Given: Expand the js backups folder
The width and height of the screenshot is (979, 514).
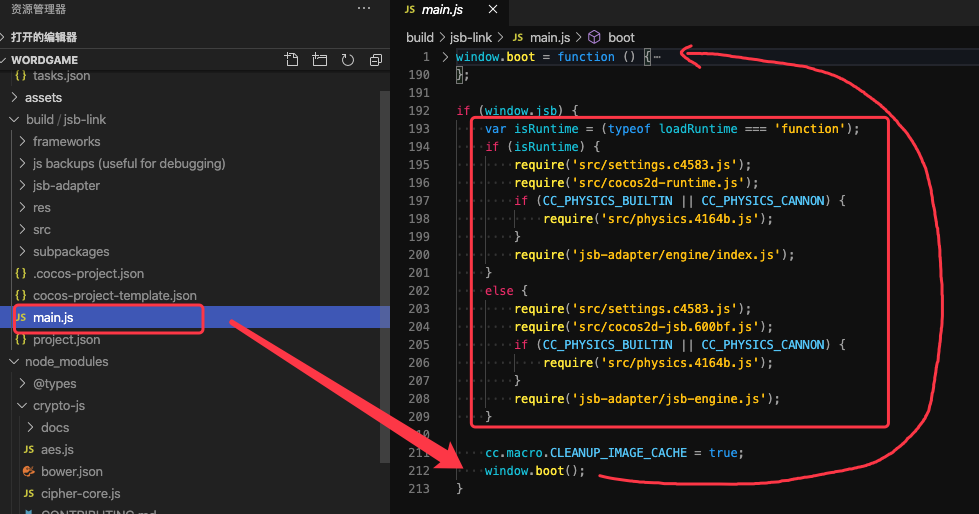Looking at the screenshot, I should pos(129,164).
